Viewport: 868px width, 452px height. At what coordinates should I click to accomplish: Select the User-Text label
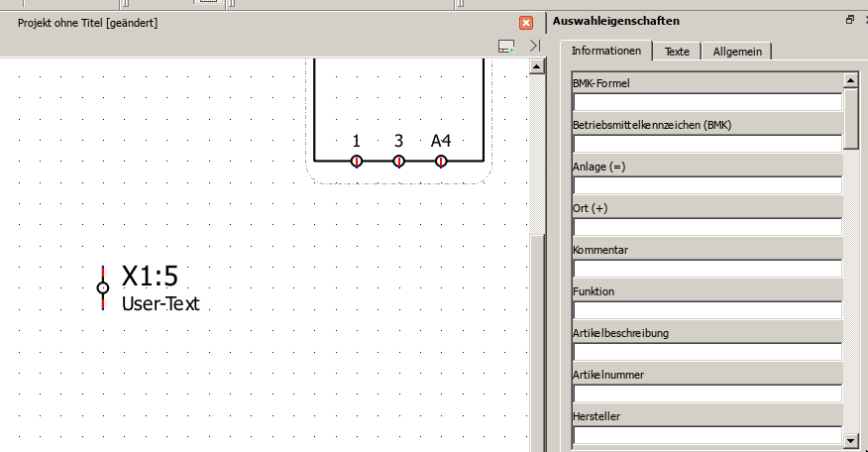(x=161, y=304)
